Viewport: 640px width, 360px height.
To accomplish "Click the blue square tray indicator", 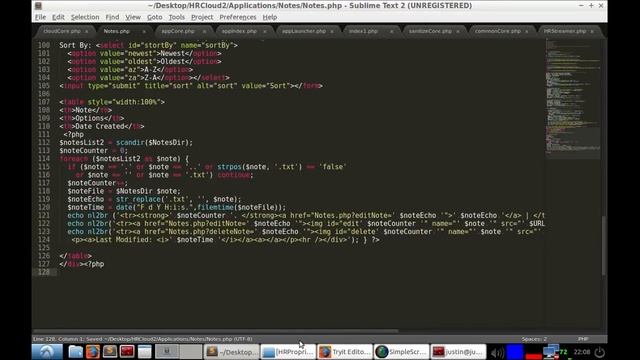I will [x=515, y=352].
